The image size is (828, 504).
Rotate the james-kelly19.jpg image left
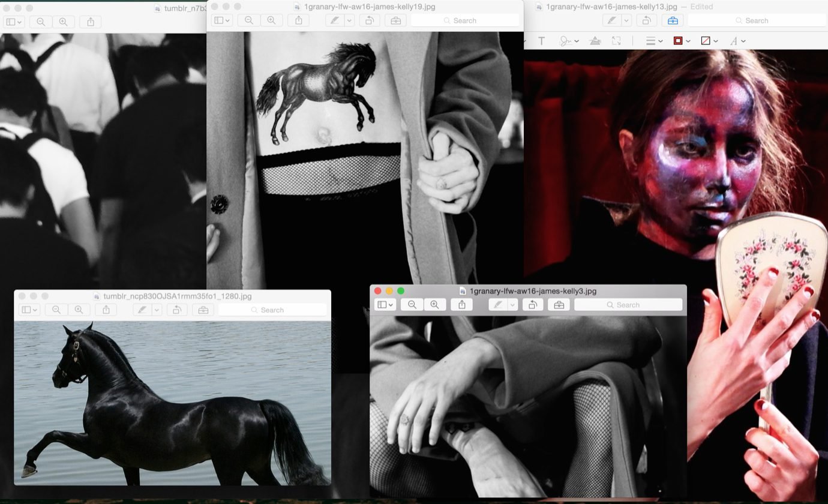369,20
